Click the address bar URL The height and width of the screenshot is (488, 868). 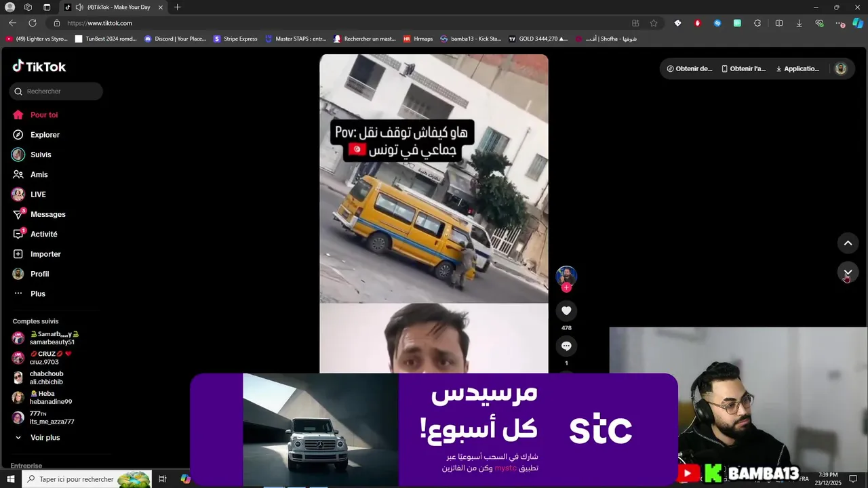(x=100, y=23)
